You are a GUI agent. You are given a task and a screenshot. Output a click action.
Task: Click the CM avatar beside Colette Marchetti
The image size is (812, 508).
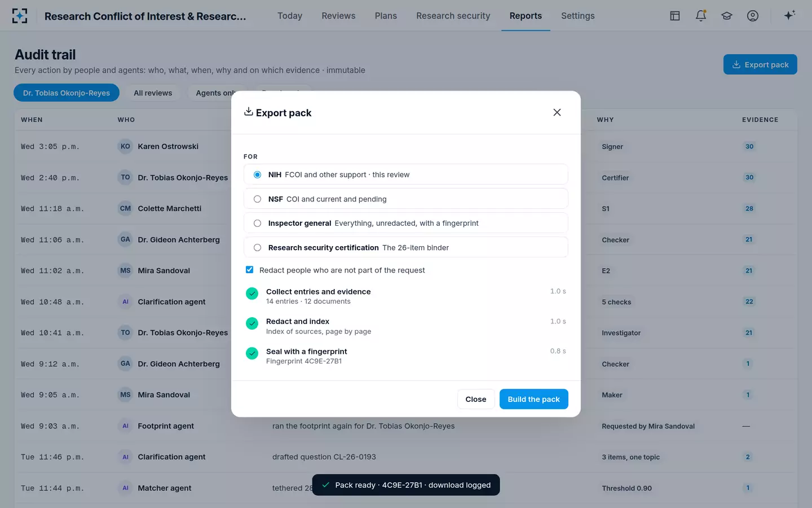(125, 208)
